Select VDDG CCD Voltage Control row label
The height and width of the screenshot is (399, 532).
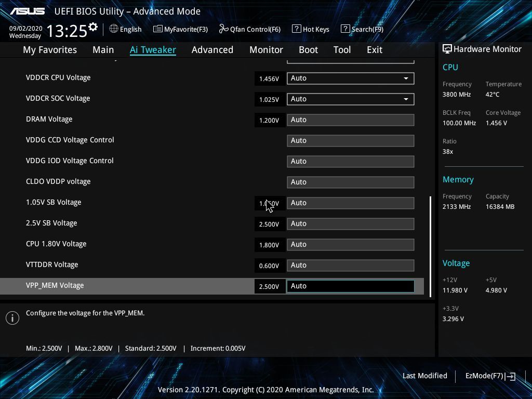70,140
